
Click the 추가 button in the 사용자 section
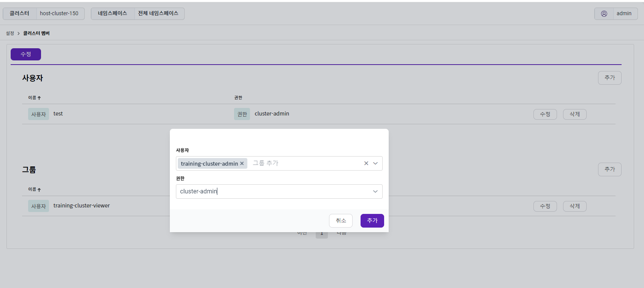pyautogui.click(x=610, y=78)
